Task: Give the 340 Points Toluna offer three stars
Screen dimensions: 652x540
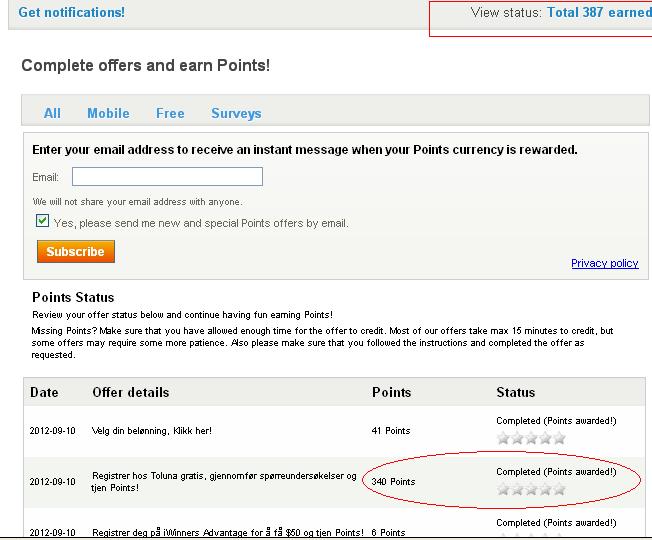Action: pos(531,489)
